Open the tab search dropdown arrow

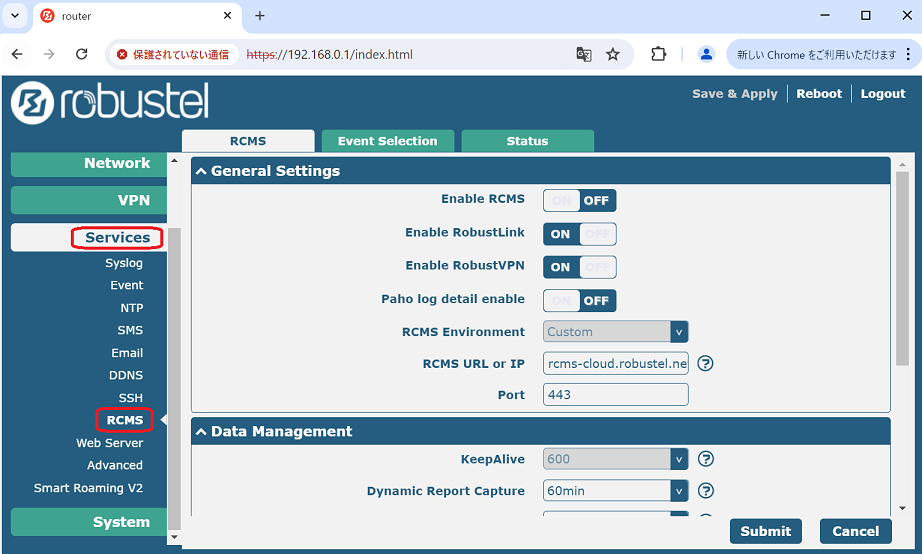[15, 16]
